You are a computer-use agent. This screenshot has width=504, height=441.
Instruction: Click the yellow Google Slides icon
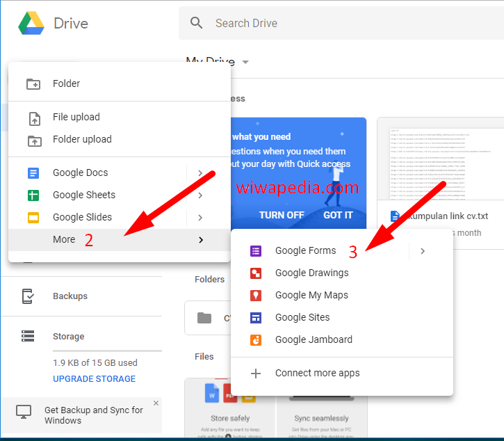33,218
